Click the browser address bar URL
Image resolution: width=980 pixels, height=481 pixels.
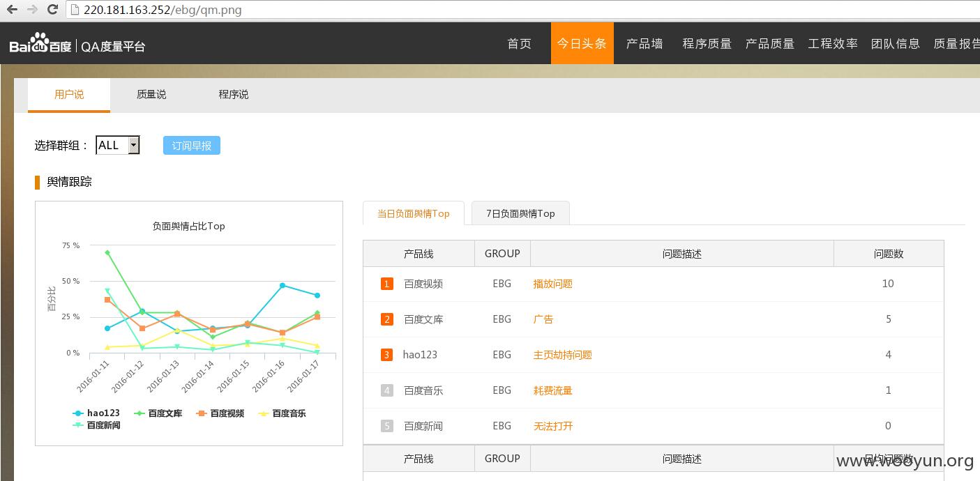click(x=163, y=10)
